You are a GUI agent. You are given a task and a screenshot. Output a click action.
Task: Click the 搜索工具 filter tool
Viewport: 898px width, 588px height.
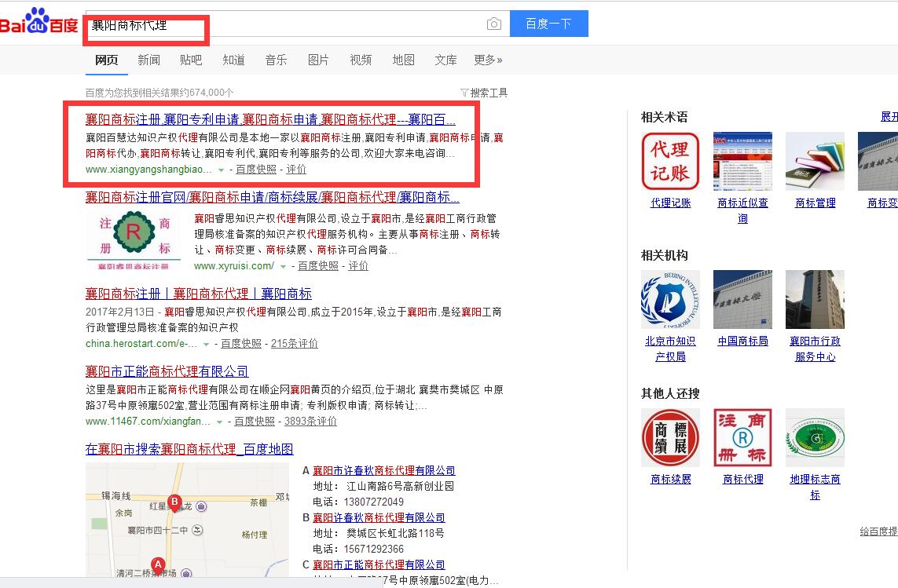(484, 93)
